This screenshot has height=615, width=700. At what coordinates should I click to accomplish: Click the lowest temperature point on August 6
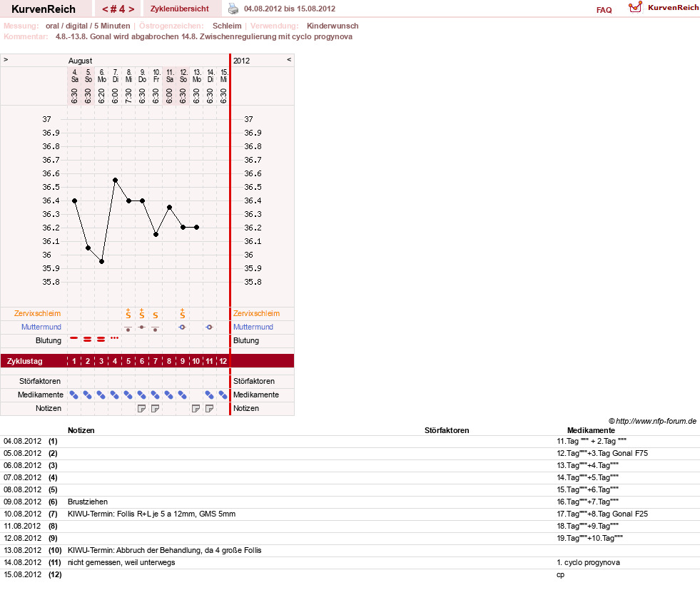point(102,262)
